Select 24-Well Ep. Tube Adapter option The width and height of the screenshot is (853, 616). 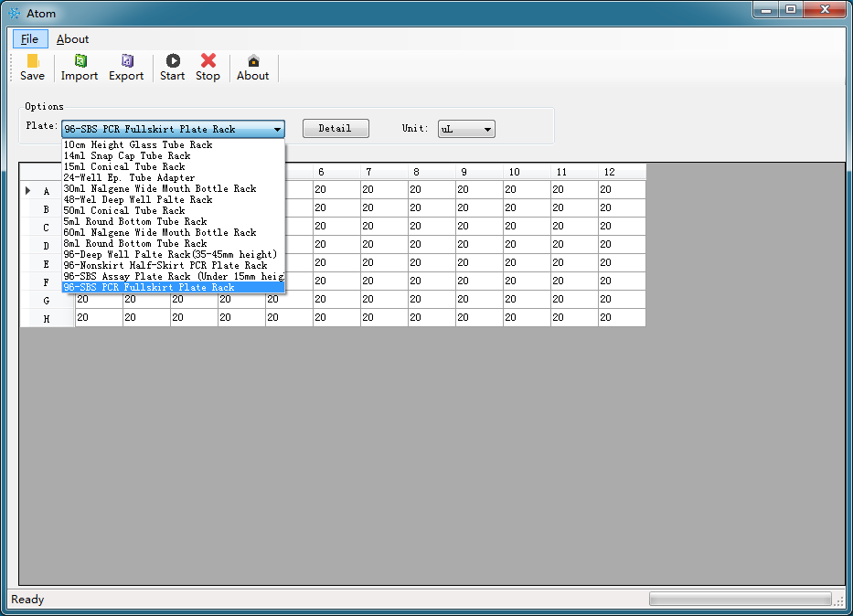[x=129, y=178]
